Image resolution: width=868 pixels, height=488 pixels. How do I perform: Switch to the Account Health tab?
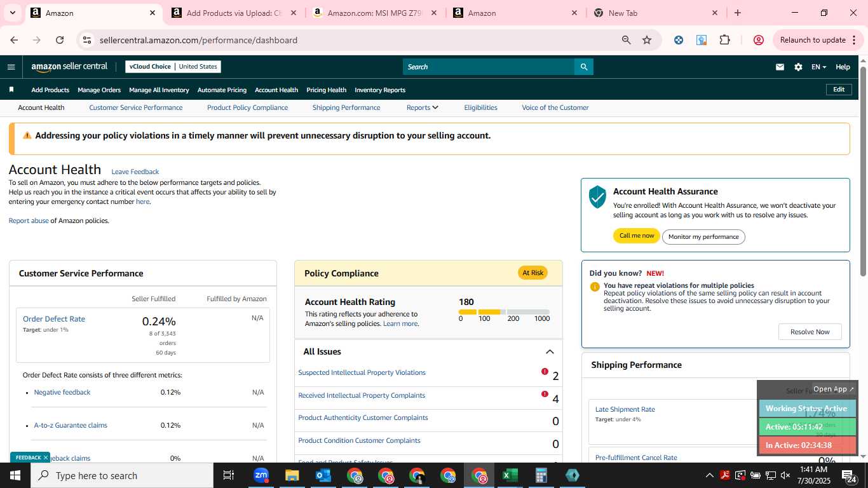click(x=41, y=107)
